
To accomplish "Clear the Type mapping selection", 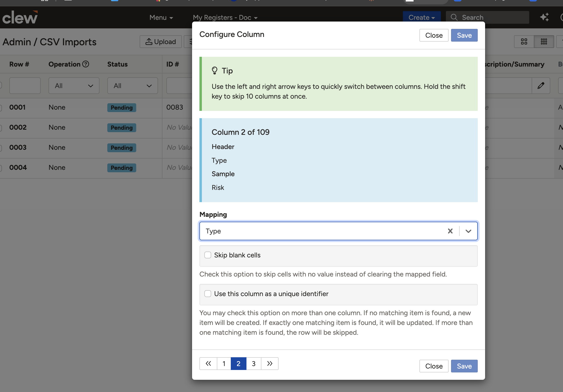I will click(450, 231).
